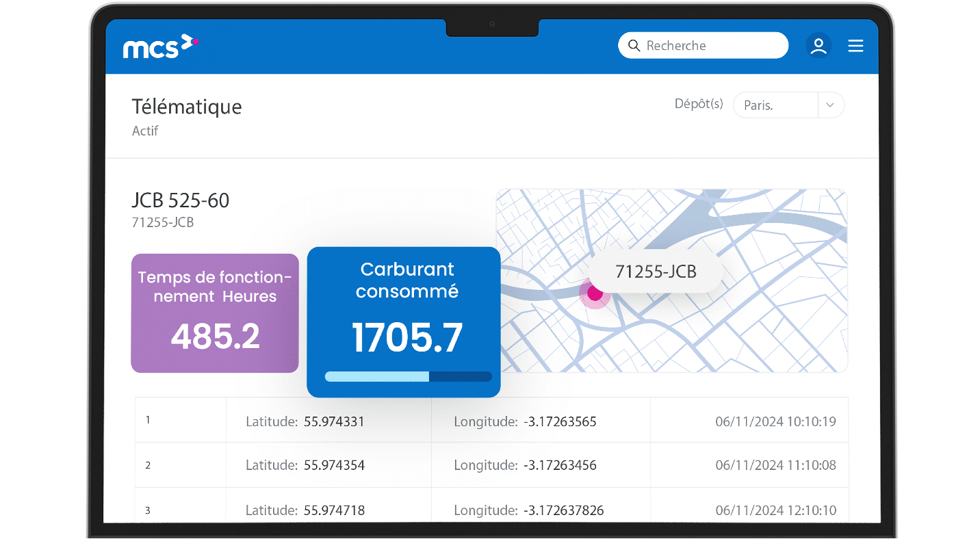
Task: Click the mcs logo in header
Action: point(161,46)
